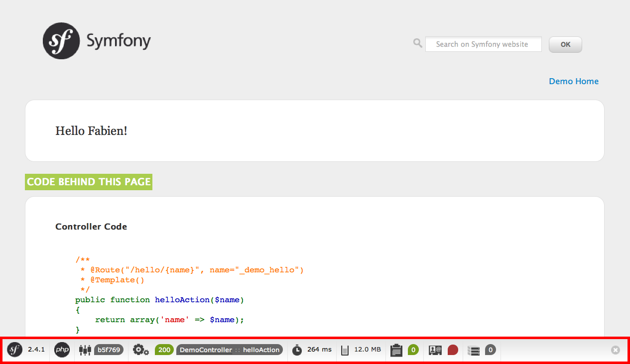Image resolution: width=630 pixels, height=364 pixels.
Task: Click the OK search button
Action: [565, 44]
